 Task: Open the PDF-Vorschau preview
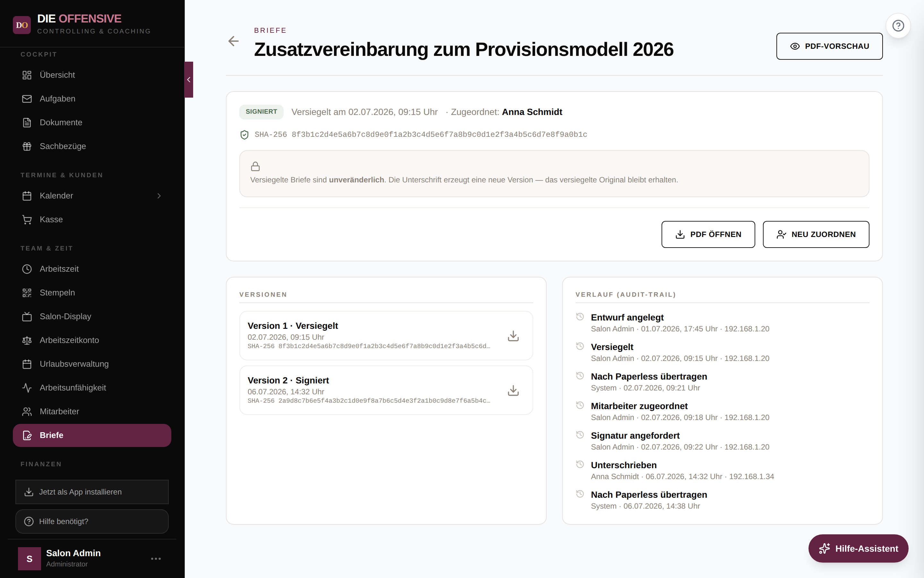[x=829, y=46]
